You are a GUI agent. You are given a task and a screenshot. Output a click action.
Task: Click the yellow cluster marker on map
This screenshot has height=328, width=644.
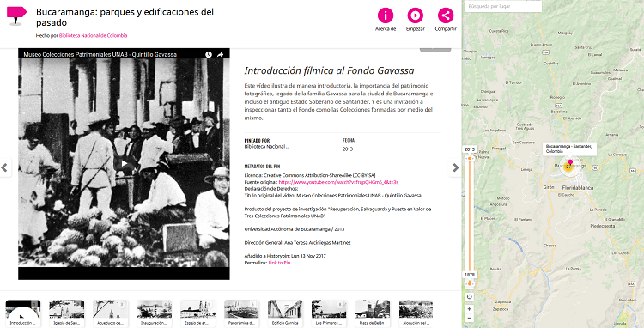point(568,167)
